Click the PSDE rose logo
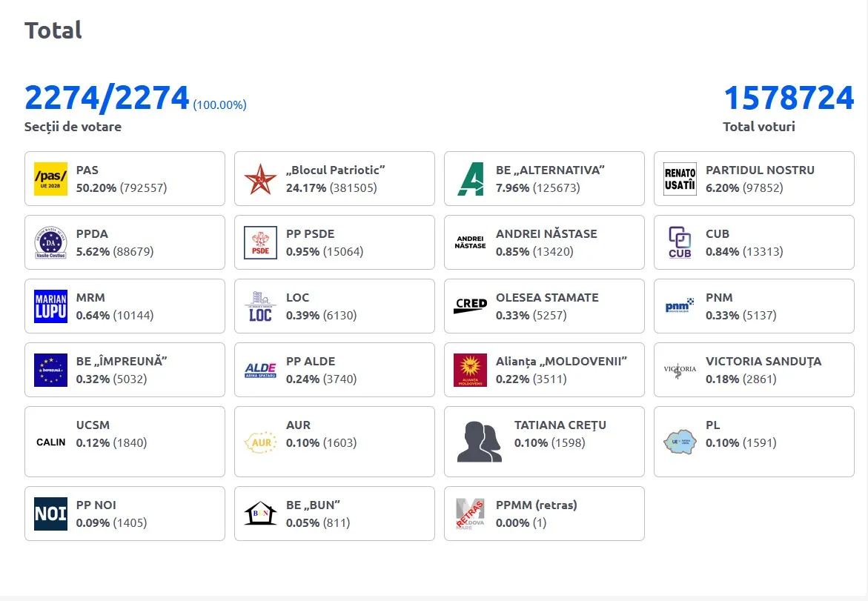Image resolution: width=868 pixels, height=601 pixels. 260,242
